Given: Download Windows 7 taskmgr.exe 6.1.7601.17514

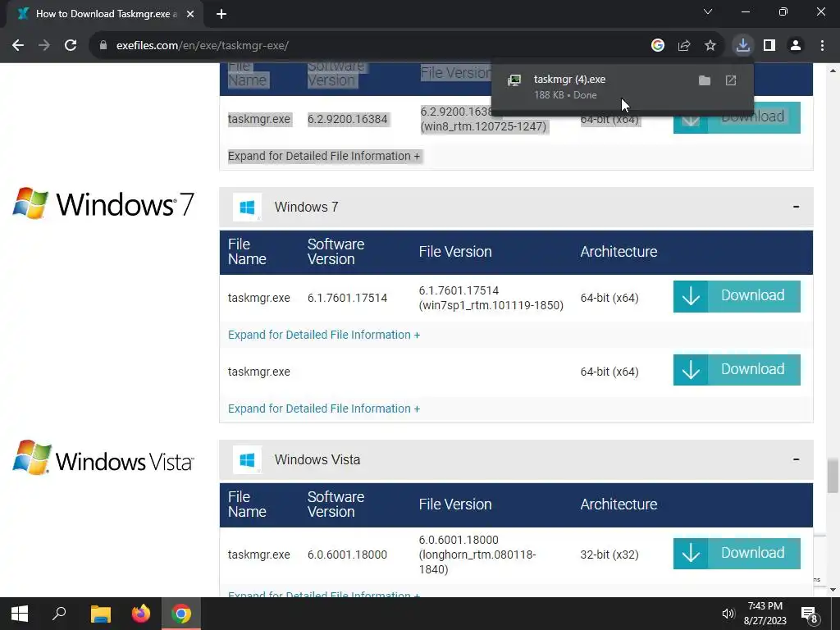Looking at the screenshot, I should click(x=737, y=296).
